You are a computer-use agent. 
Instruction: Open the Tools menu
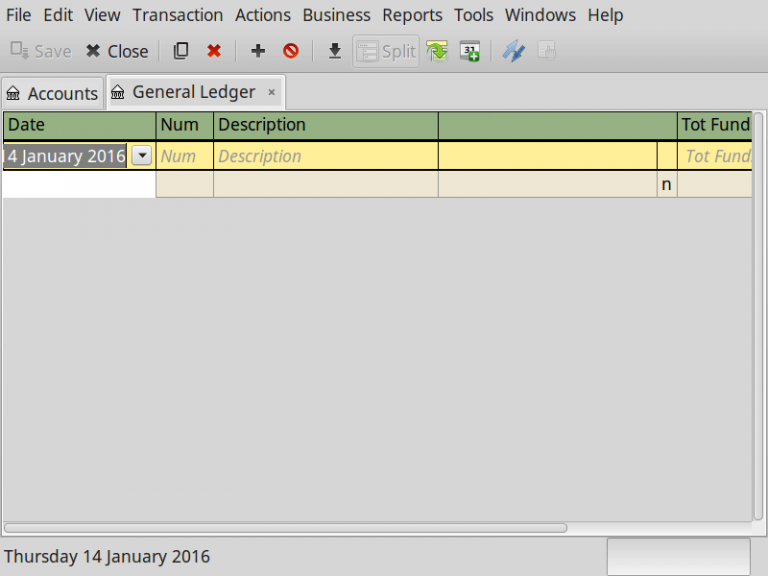click(473, 15)
